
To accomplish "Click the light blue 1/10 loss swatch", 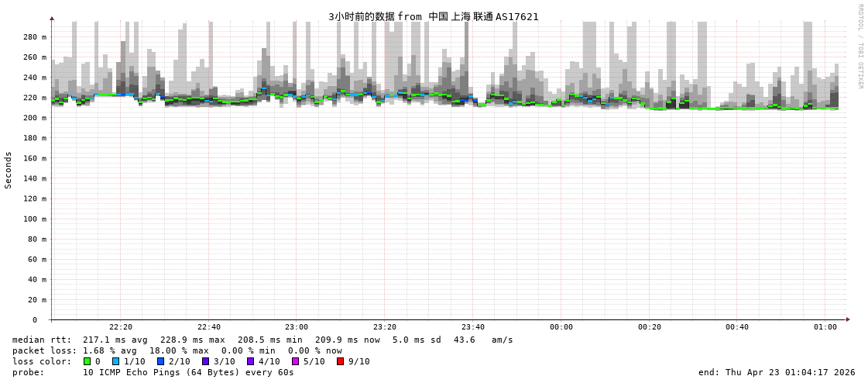I will [115, 361].
